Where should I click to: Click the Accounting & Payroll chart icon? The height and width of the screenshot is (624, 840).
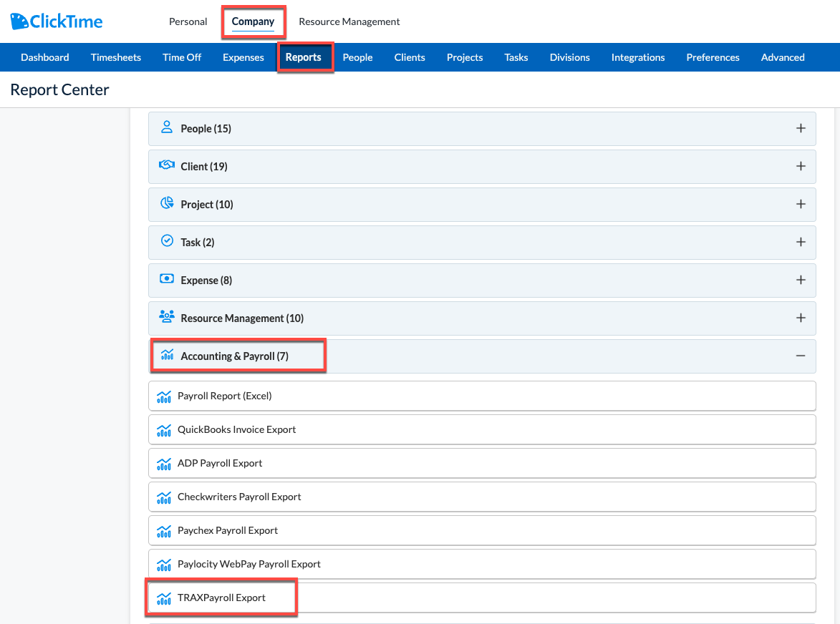click(167, 355)
